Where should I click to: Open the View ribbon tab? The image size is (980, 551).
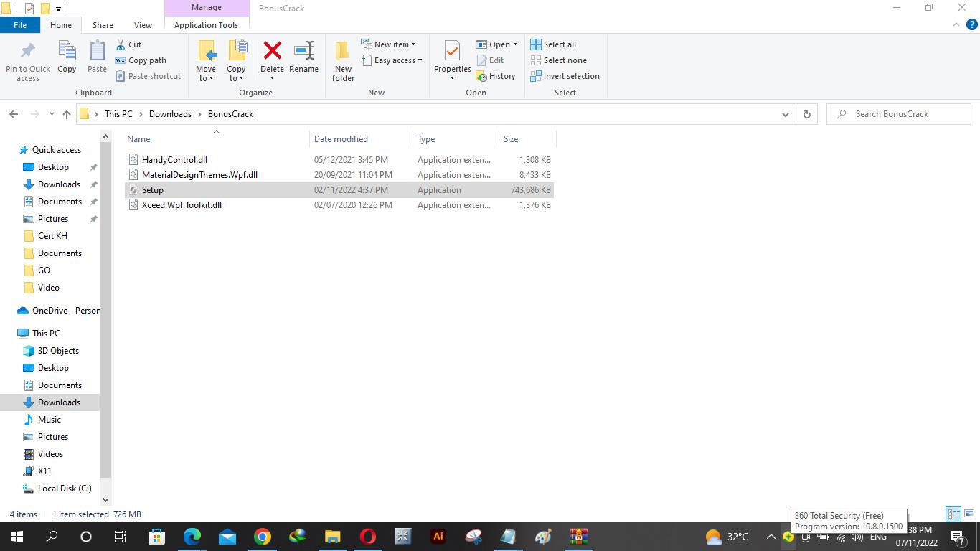[143, 25]
